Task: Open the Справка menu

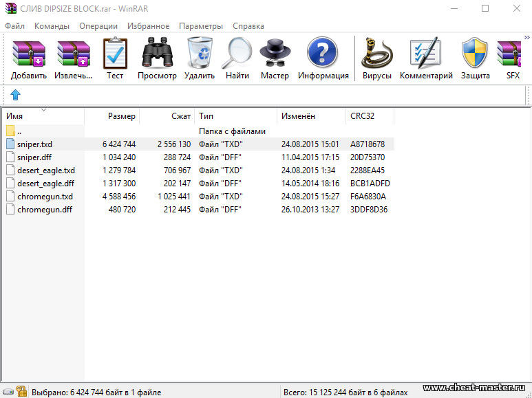Action: (x=248, y=26)
